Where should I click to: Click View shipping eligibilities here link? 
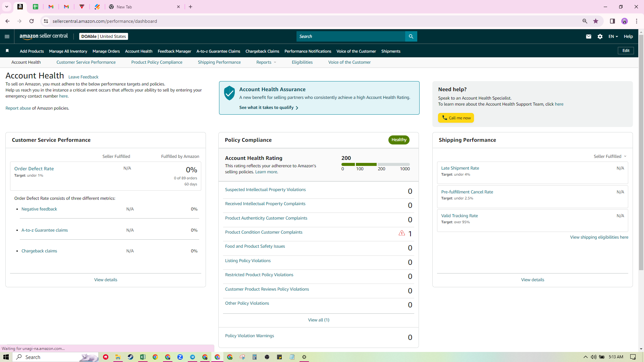[599, 237]
